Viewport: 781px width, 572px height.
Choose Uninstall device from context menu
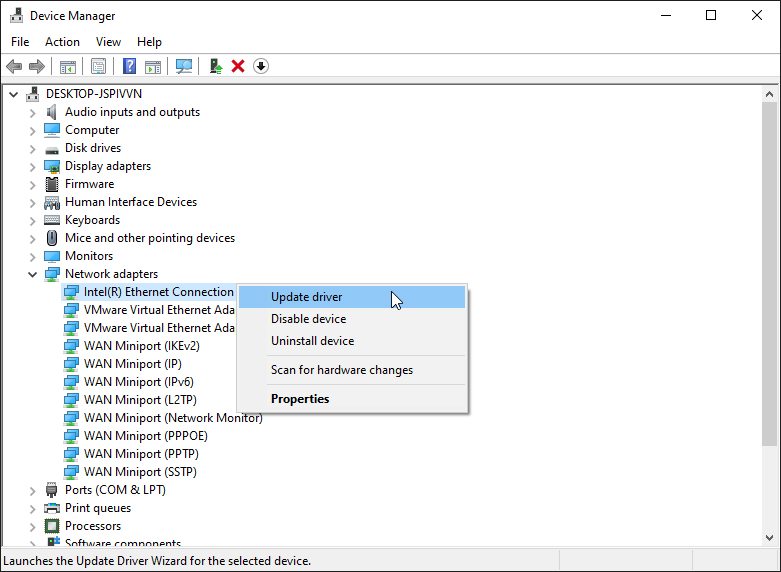(x=352, y=341)
